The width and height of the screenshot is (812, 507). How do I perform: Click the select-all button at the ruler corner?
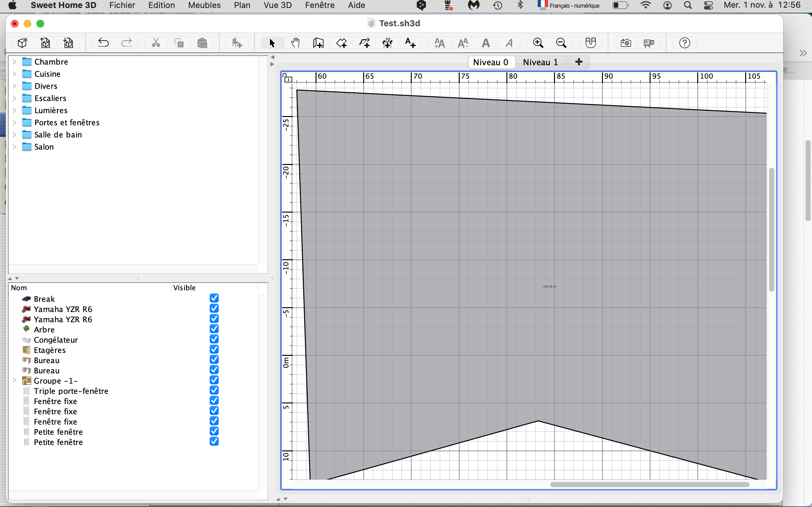pyautogui.click(x=288, y=78)
